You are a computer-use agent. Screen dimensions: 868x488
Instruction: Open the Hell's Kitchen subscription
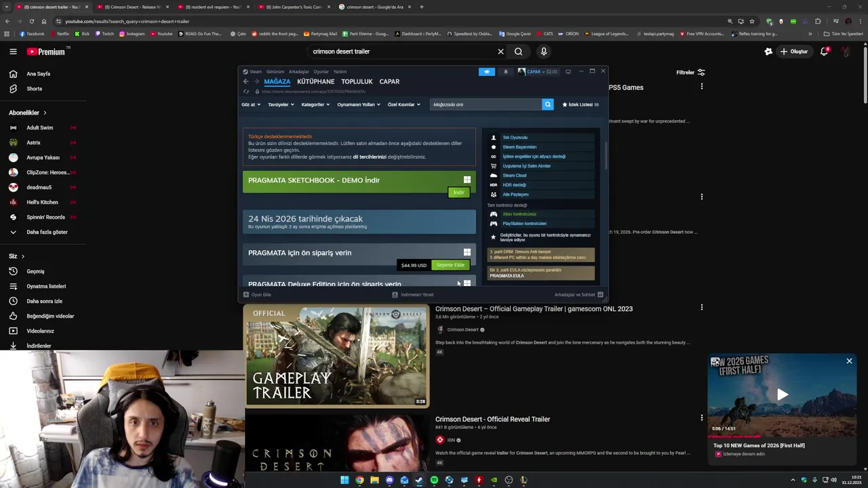click(43, 202)
